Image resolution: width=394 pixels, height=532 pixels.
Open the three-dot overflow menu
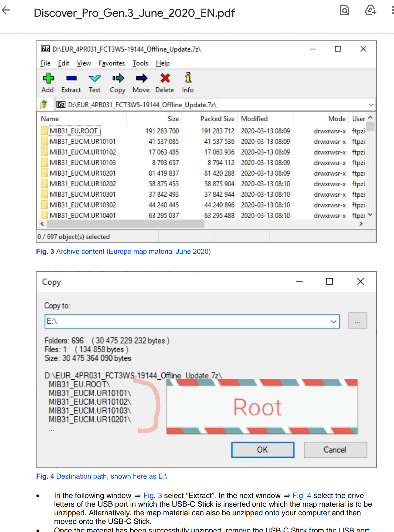(x=392, y=10)
